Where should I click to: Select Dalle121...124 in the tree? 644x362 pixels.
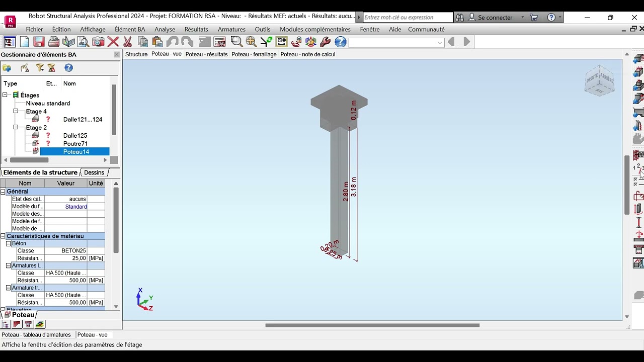pyautogui.click(x=83, y=119)
